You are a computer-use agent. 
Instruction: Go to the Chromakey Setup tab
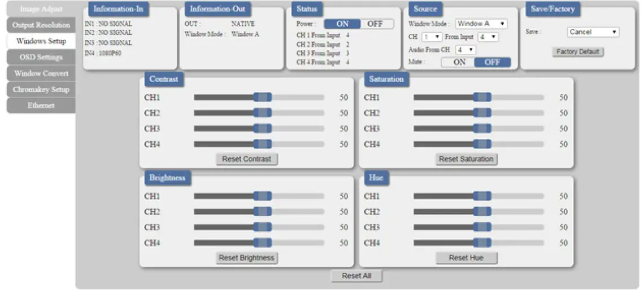41,89
